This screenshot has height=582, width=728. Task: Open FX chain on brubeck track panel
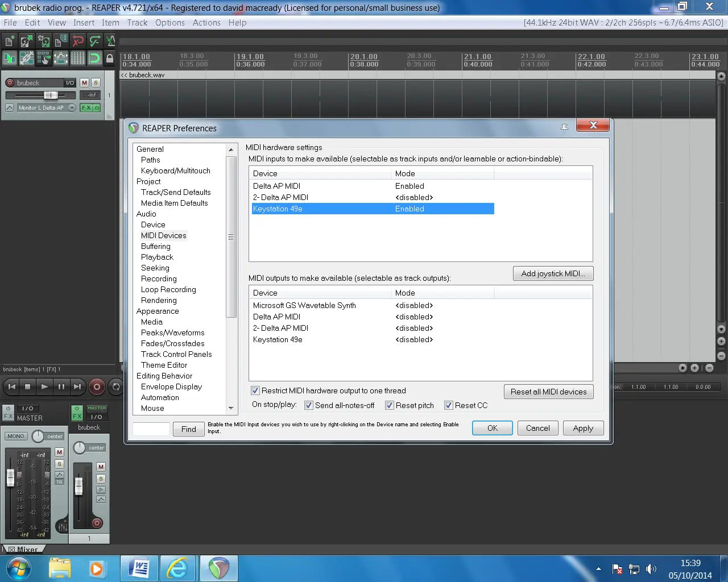[86, 107]
